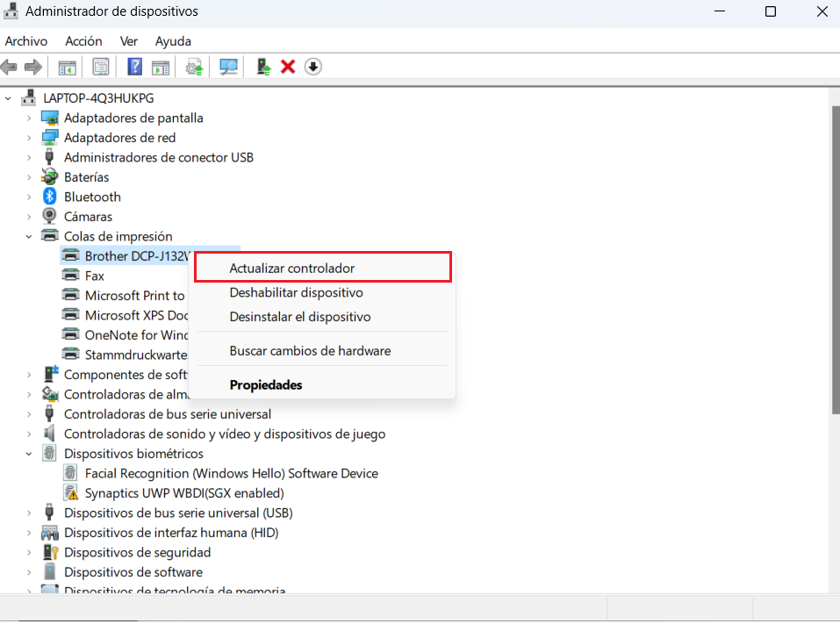Choose Desinstalar el dispositivo from context menu

[x=322, y=317]
